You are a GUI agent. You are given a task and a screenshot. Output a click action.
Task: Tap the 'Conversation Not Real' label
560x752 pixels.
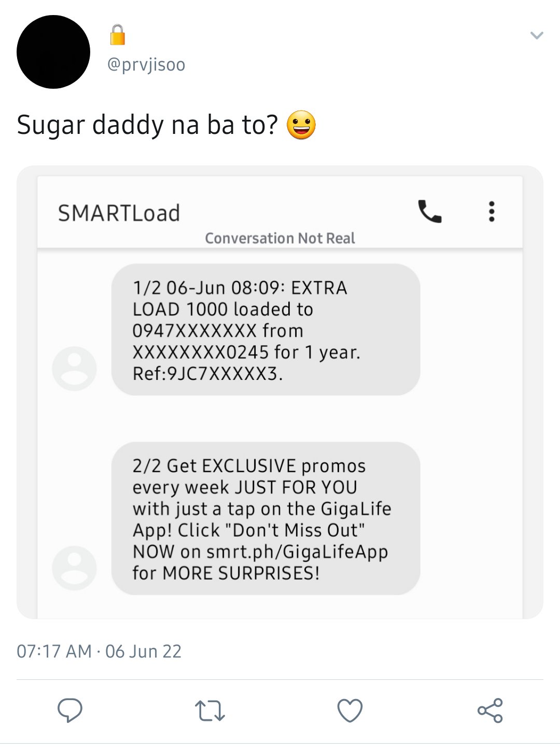tap(280, 238)
